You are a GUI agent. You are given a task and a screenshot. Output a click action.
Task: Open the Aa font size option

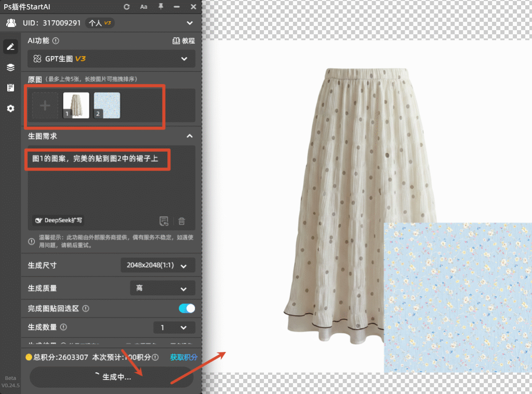click(143, 7)
